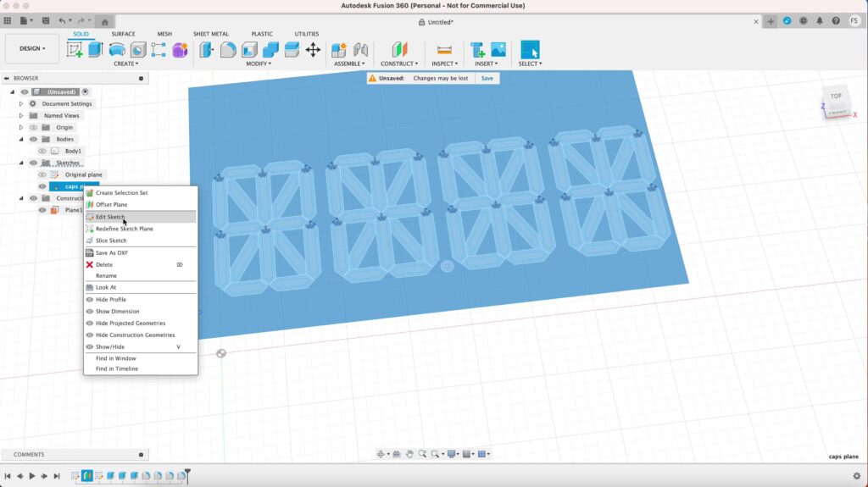The height and width of the screenshot is (487, 868).
Task: Click Save As DXF menu entry
Action: click(112, 252)
